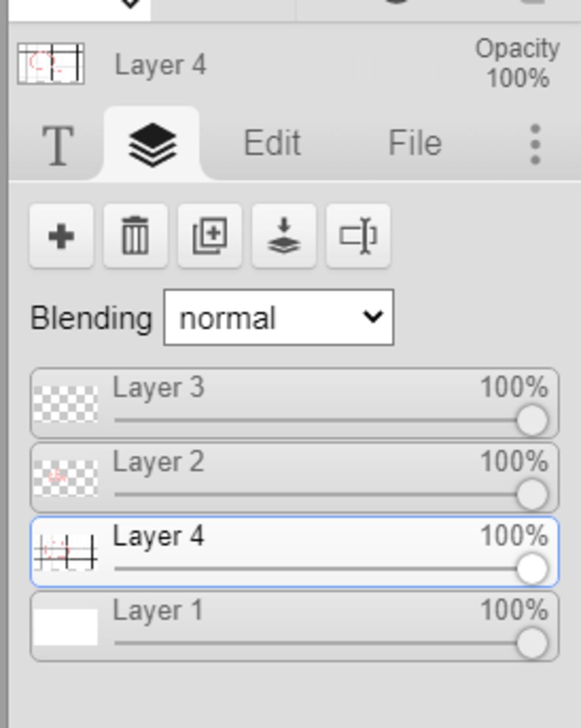Open the Text tab with T icon

pos(58,145)
